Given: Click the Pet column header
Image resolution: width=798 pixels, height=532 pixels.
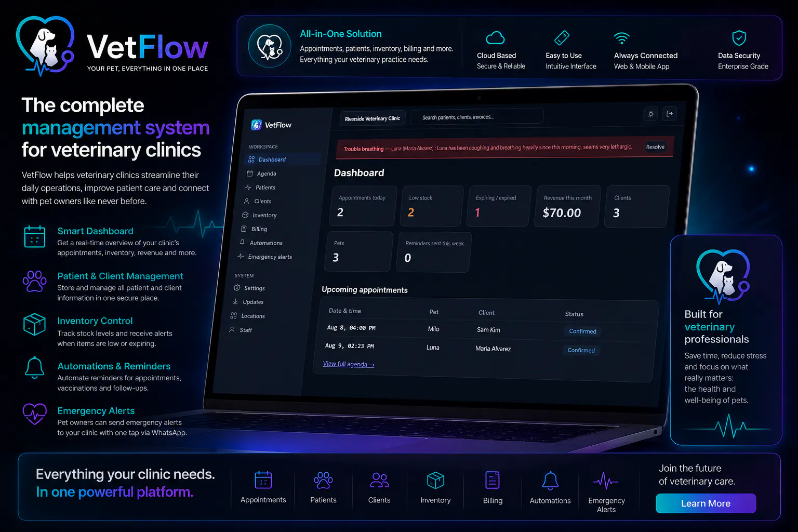Looking at the screenshot, I should (x=434, y=312).
